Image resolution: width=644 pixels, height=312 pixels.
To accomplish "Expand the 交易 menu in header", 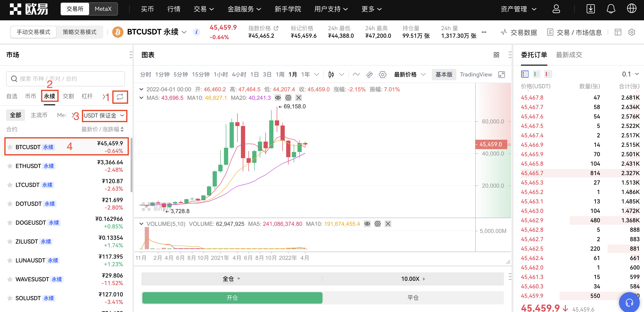I will tap(203, 9).
